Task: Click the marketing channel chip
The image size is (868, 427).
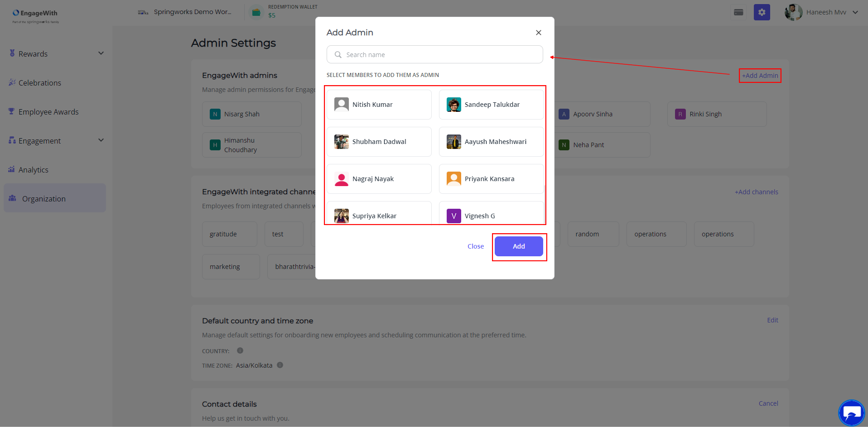Action: tap(231, 267)
